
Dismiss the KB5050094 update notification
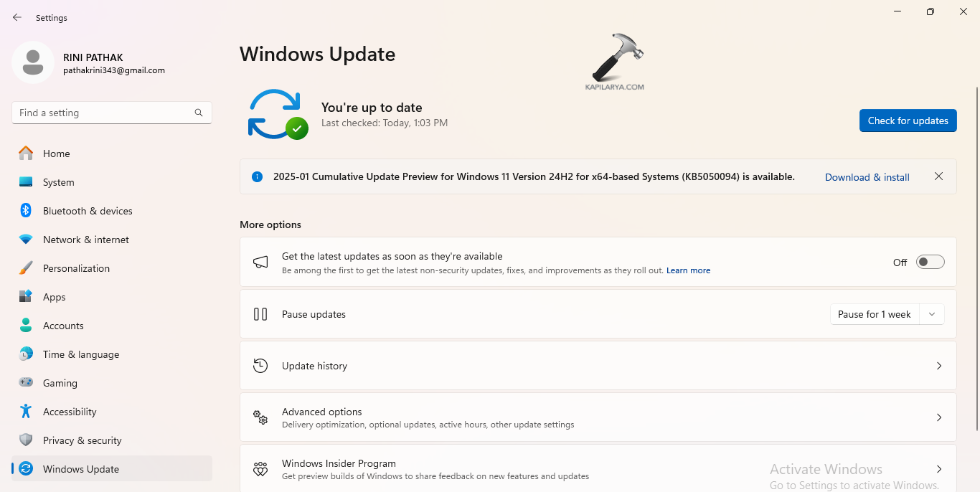(x=938, y=176)
